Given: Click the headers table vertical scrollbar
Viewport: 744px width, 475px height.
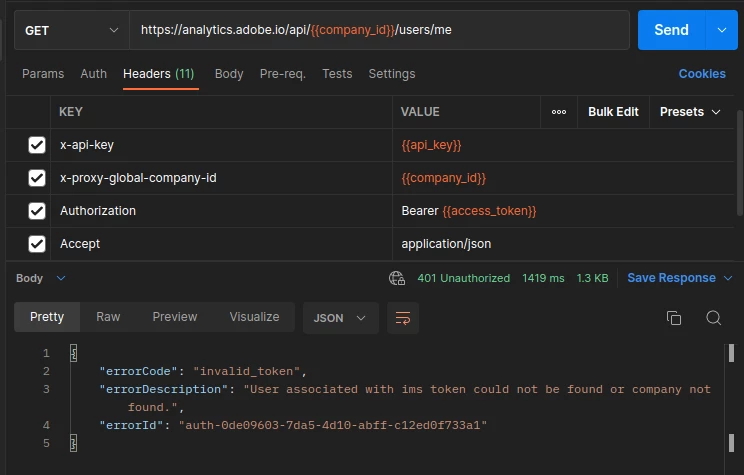Looking at the screenshot, I should click(740, 163).
